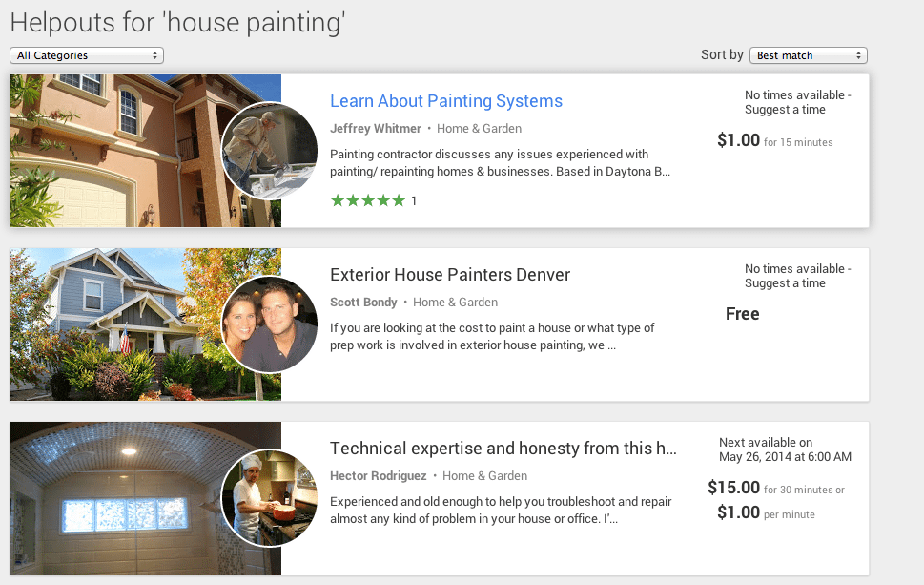
Task: Select the blue house cover image
Action: tap(118, 324)
